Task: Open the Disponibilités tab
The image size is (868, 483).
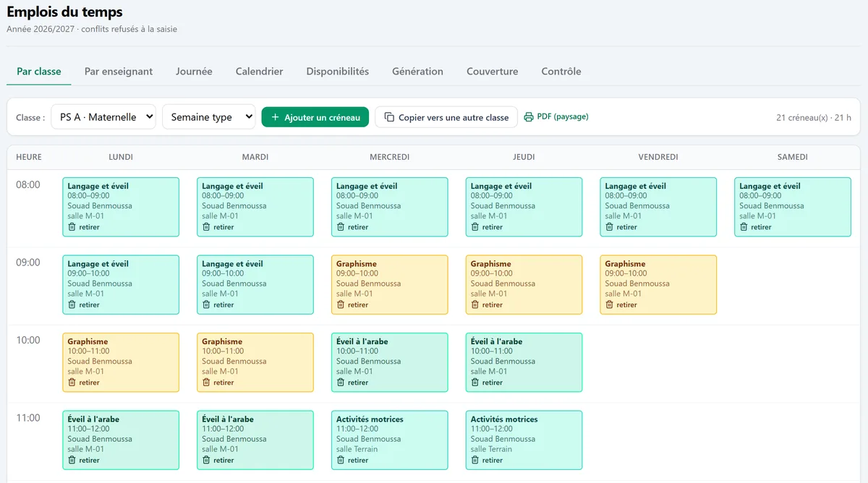Action: click(x=338, y=72)
